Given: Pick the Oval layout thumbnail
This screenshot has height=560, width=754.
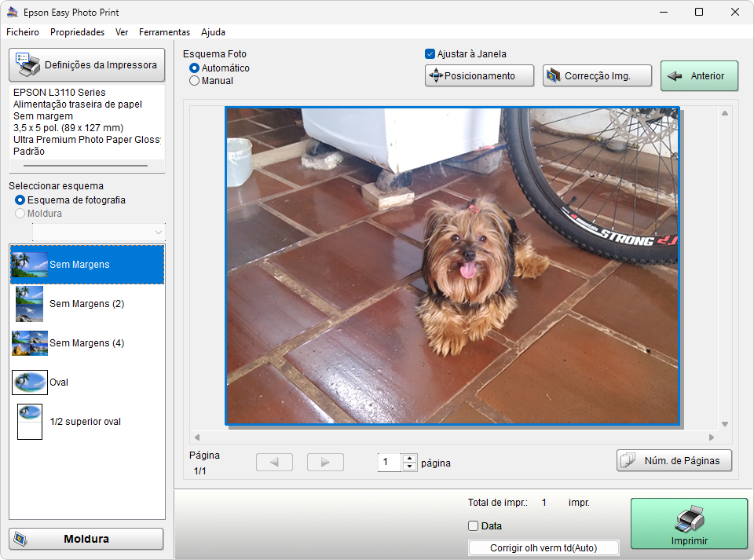Looking at the screenshot, I should click(x=30, y=382).
